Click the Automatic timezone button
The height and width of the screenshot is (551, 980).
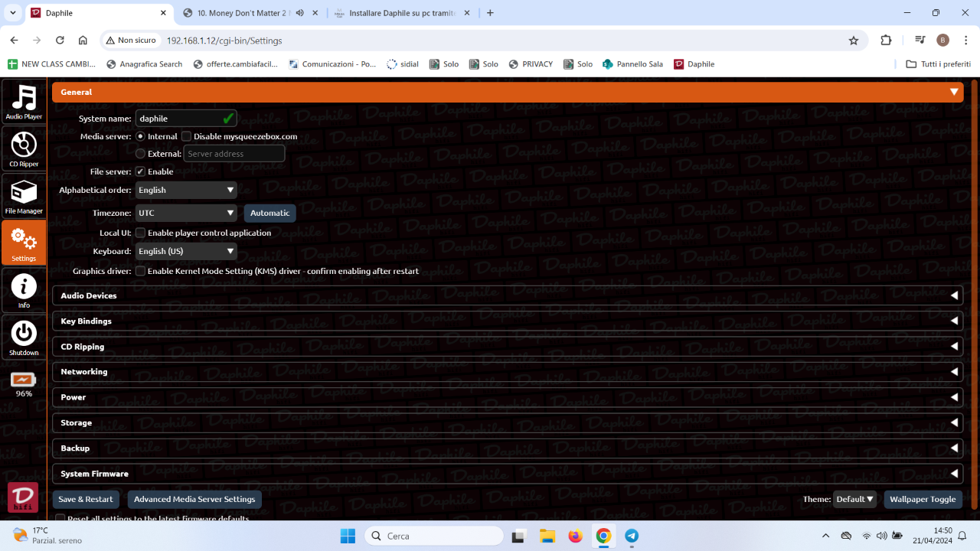269,213
